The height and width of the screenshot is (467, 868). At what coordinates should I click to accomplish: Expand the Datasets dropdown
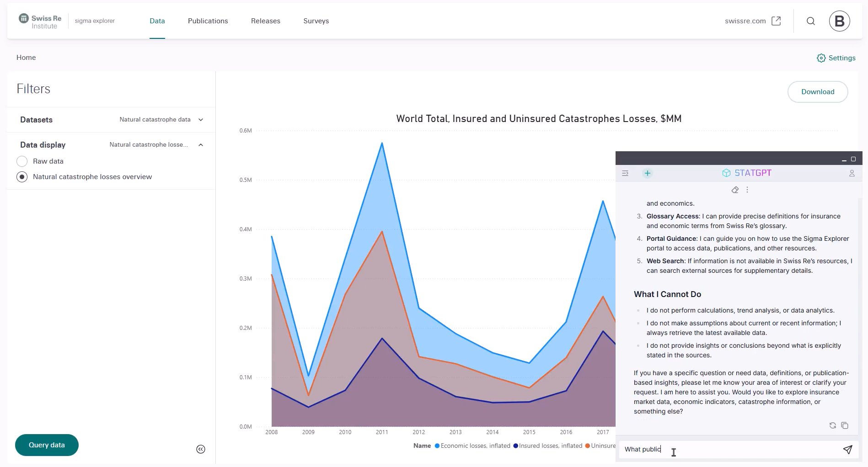tap(201, 120)
